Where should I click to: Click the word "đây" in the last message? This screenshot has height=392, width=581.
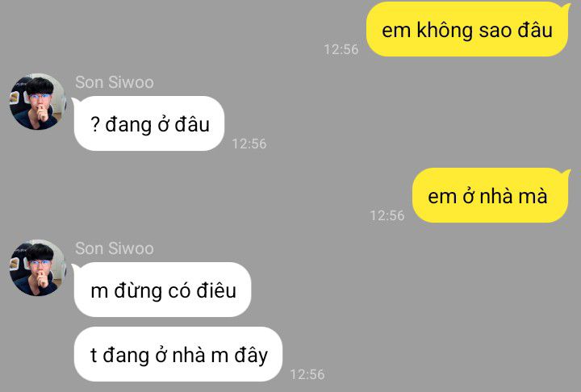(251, 356)
